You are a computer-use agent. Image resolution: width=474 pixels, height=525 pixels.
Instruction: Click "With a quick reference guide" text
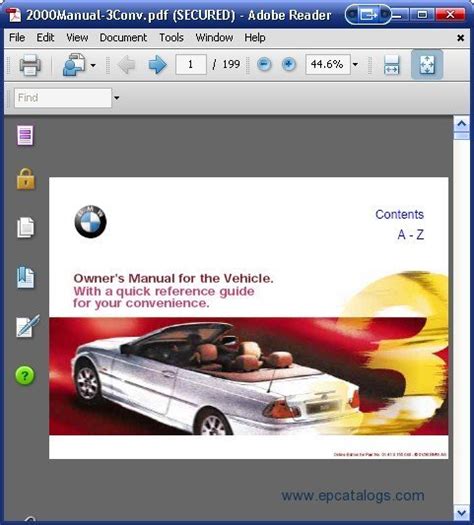[164, 291]
